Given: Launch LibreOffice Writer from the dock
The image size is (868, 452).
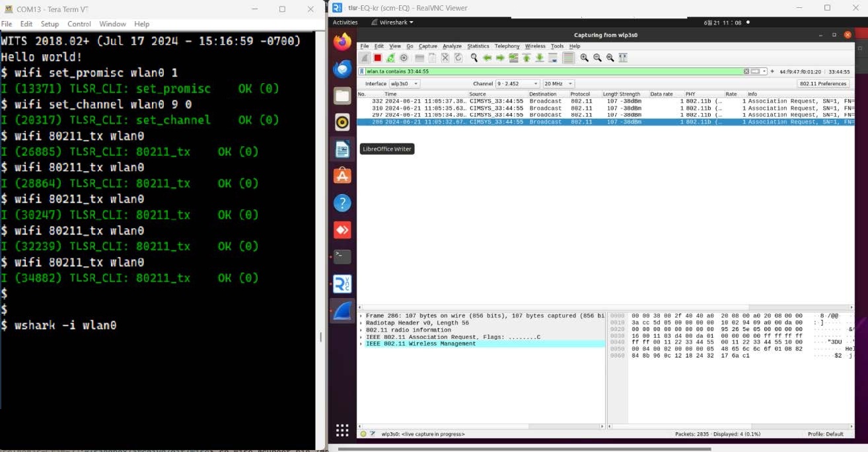Looking at the screenshot, I should coord(342,149).
